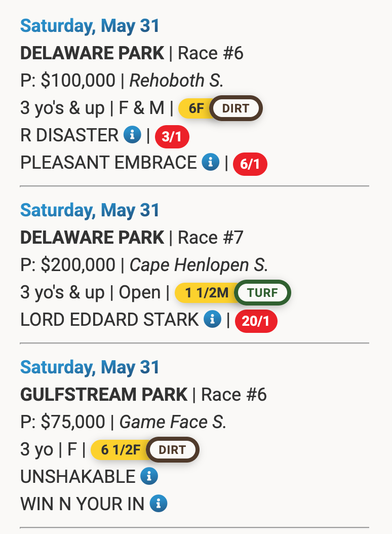The width and height of the screenshot is (392, 534).
Task: Show info for UNSHAKABLE horse
Action: 149,476
